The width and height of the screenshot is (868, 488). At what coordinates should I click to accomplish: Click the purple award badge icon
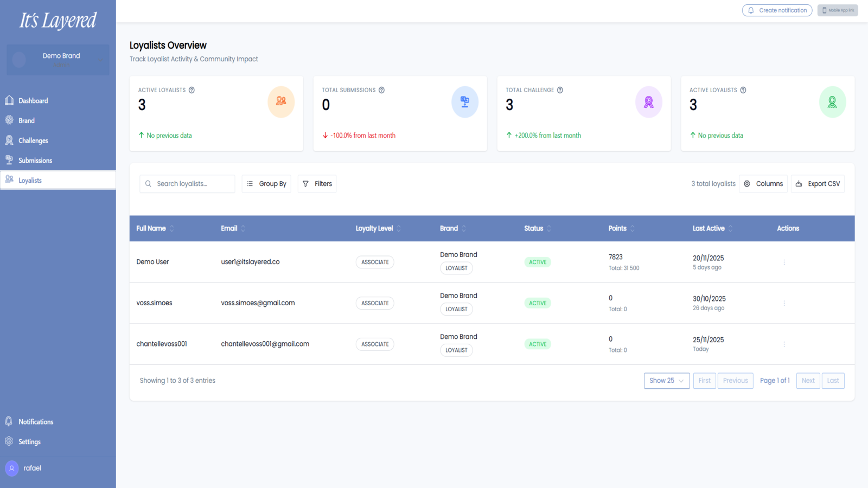point(648,102)
